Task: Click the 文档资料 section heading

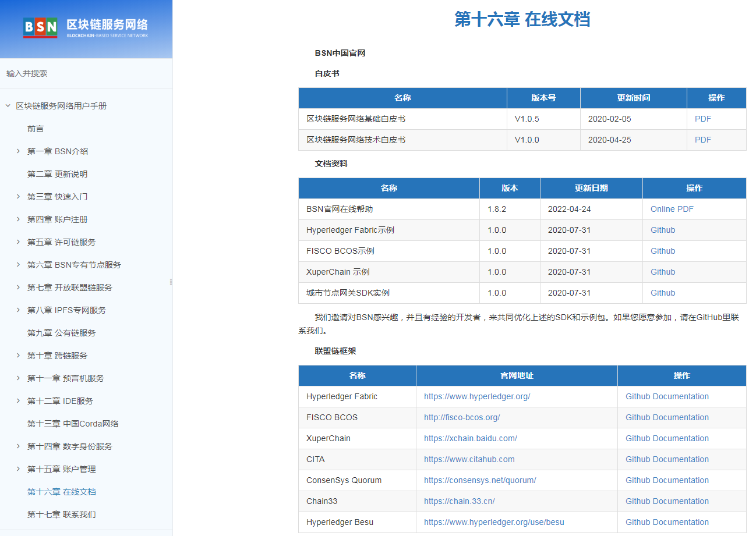Action: pyautogui.click(x=331, y=164)
